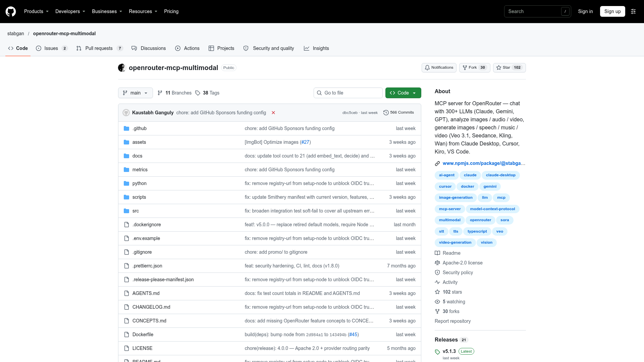Image resolution: width=644 pixels, height=362 pixels.
Task: Click the 38 Tags tag icon
Action: coord(198,93)
